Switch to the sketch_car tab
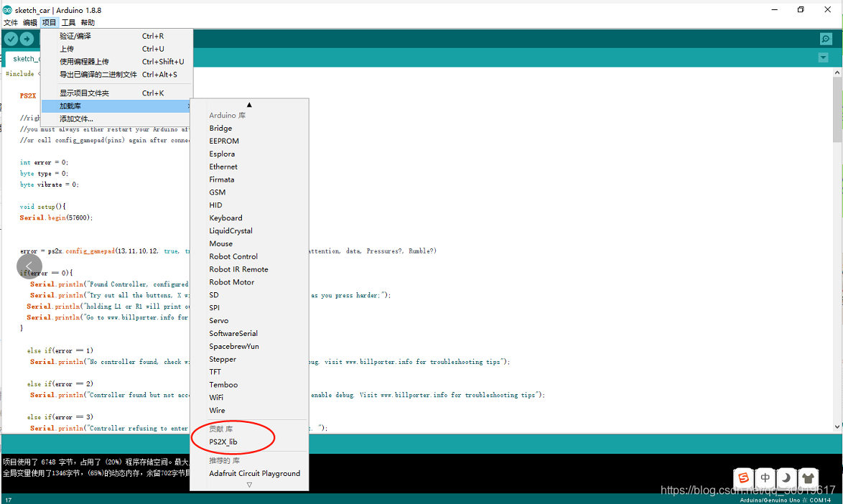 (x=22, y=59)
